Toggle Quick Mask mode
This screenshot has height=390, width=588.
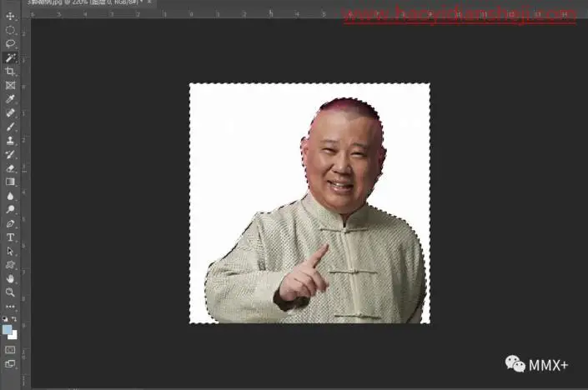(x=10, y=350)
